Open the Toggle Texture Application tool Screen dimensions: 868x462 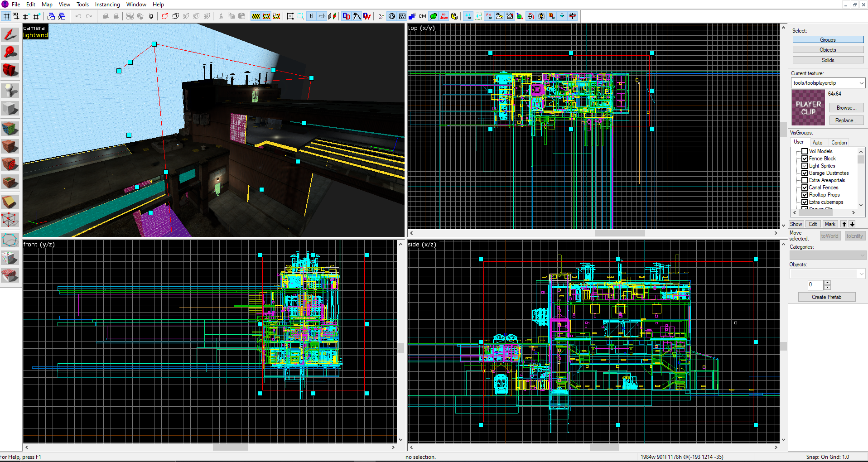10,129
